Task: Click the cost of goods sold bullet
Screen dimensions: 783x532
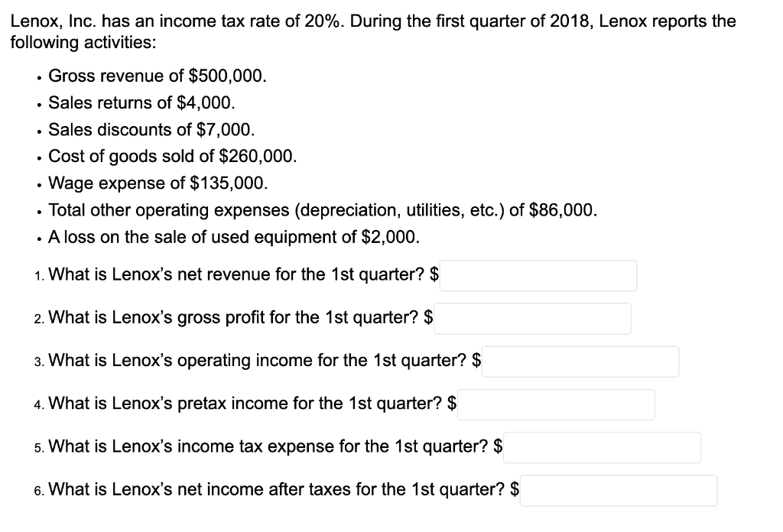Action: pos(171,156)
